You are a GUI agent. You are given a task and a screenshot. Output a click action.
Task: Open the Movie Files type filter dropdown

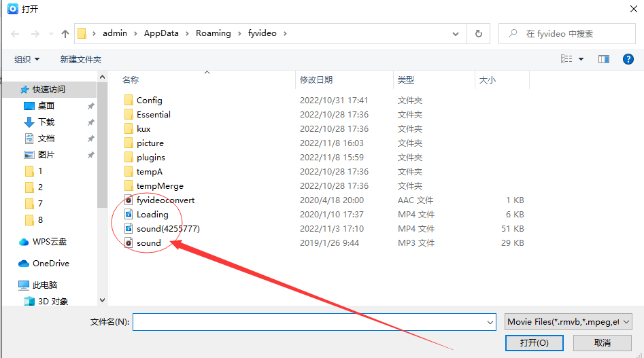(568, 322)
